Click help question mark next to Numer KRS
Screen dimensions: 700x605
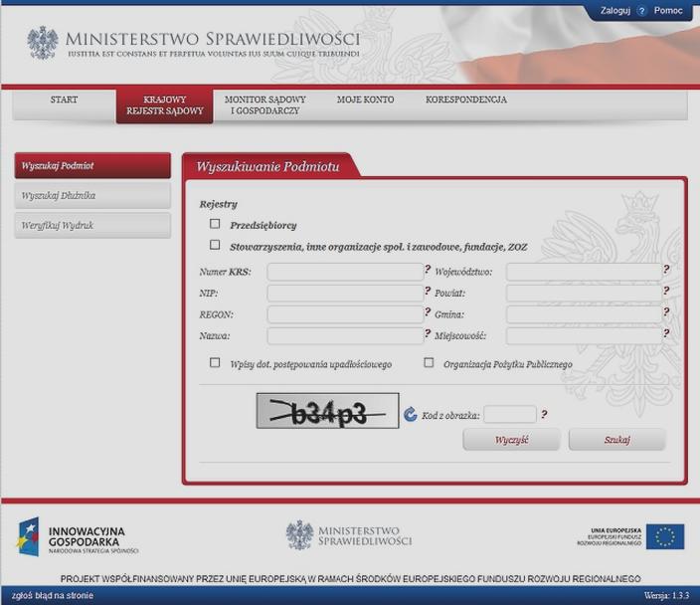pos(428,269)
